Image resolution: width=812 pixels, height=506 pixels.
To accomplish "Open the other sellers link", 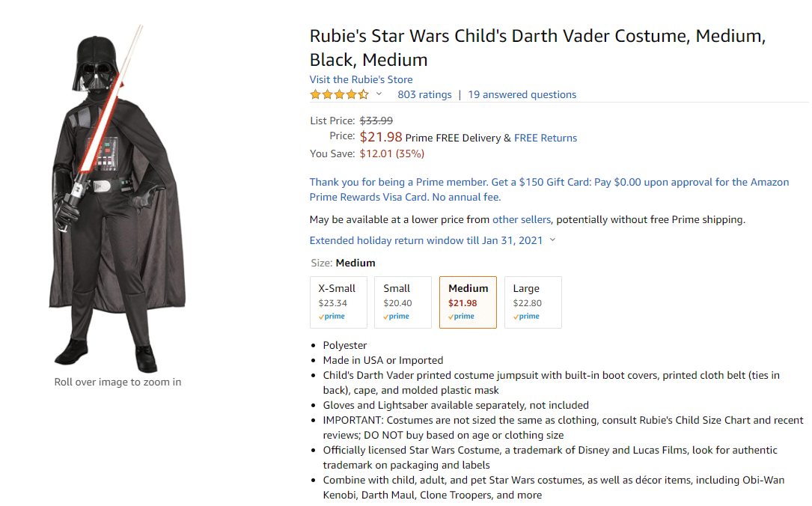I will click(522, 219).
